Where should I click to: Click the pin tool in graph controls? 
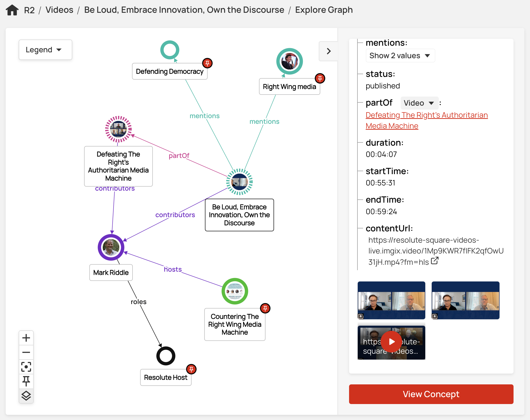[x=26, y=381]
